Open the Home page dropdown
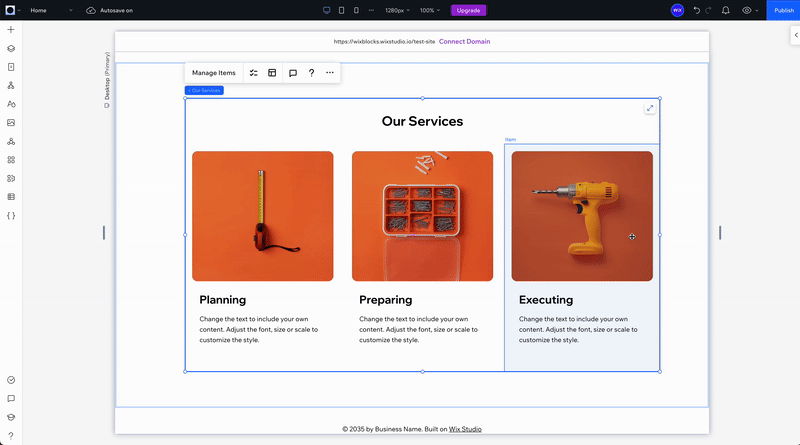The image size is (800, 445). click(x=51, y=10)
